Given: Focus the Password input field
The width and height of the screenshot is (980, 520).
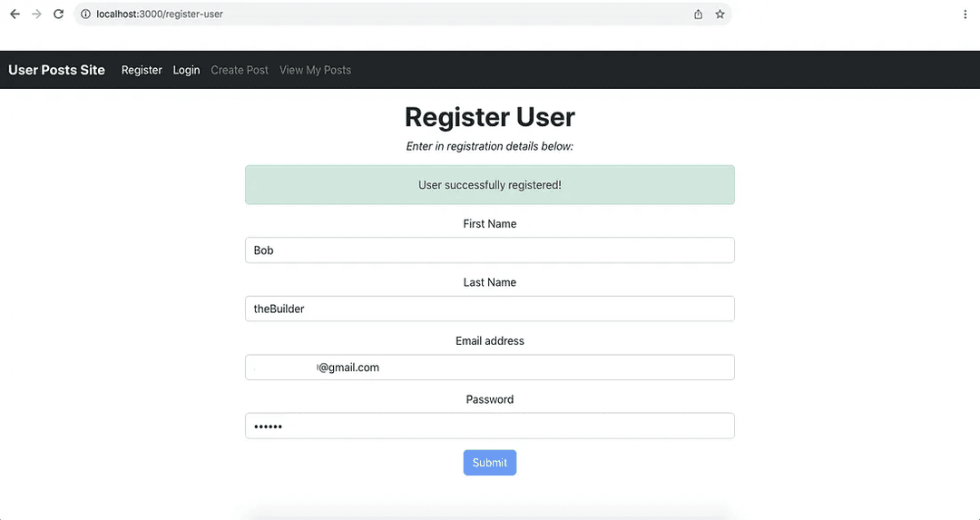Looking at the screenshot, I should 489,426.
